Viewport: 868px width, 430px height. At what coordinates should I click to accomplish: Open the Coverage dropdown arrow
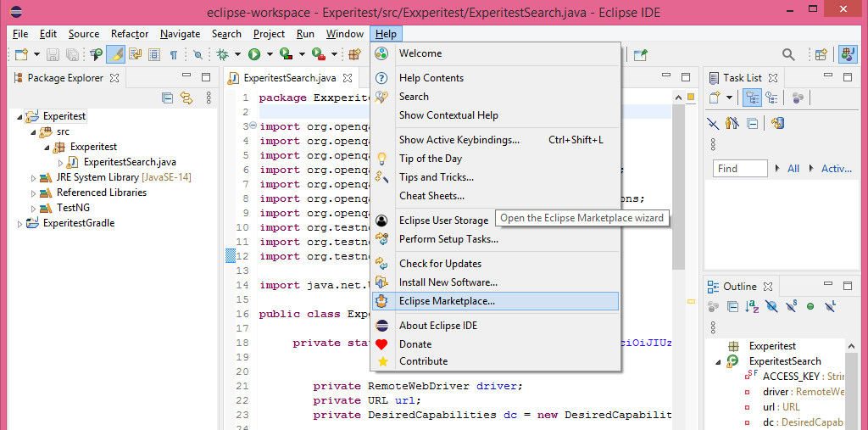pyautogui.click(x=302, y=54)
